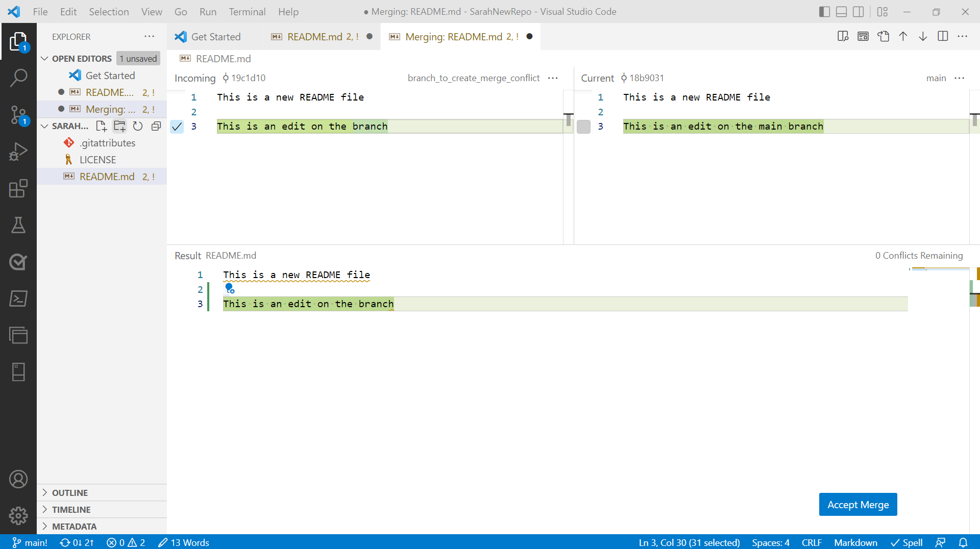Click the Accept Merge button
Image resolution: width=980 pixels, height=549 pixels.
coord(858,504)
